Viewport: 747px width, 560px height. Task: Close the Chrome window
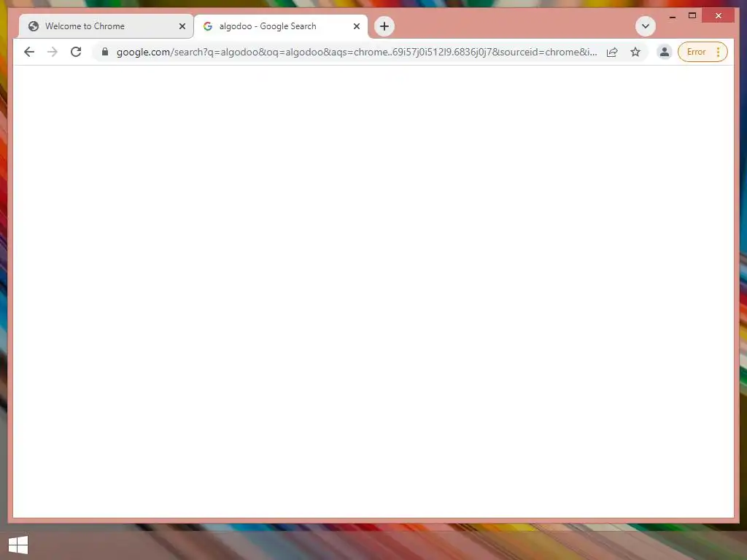tap(719, 16)
